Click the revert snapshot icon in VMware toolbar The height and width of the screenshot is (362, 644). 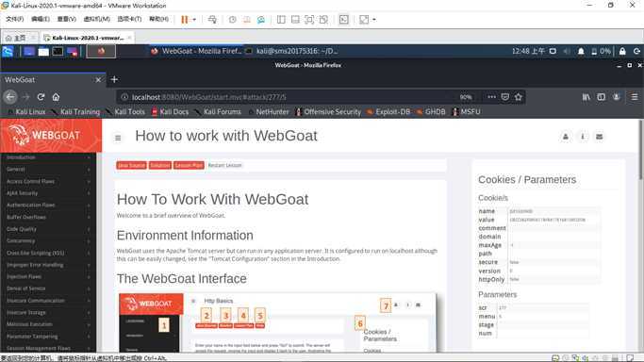click(x=247, y=19)
